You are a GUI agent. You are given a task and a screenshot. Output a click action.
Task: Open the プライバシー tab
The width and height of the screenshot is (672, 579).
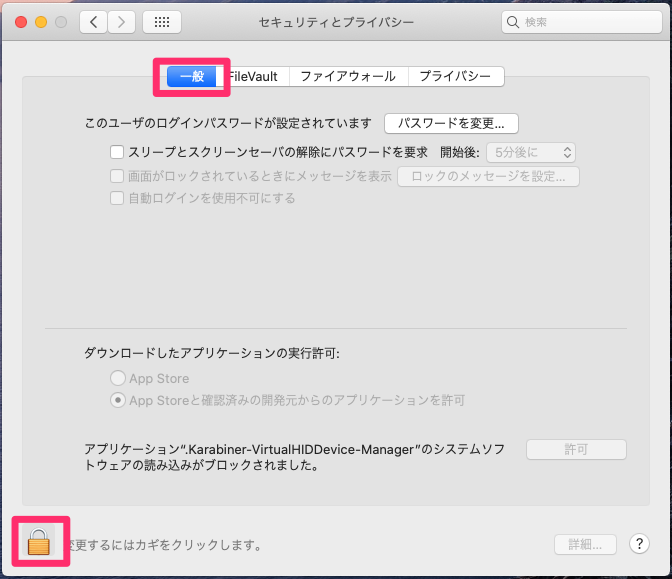click(x=456, y=76)
